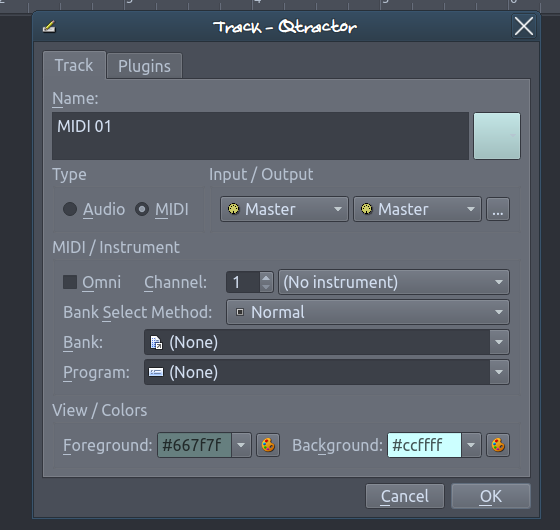Click the MIDI connector icon on output Master
This screenshot has width=560, height=530.
pos(366,209)
